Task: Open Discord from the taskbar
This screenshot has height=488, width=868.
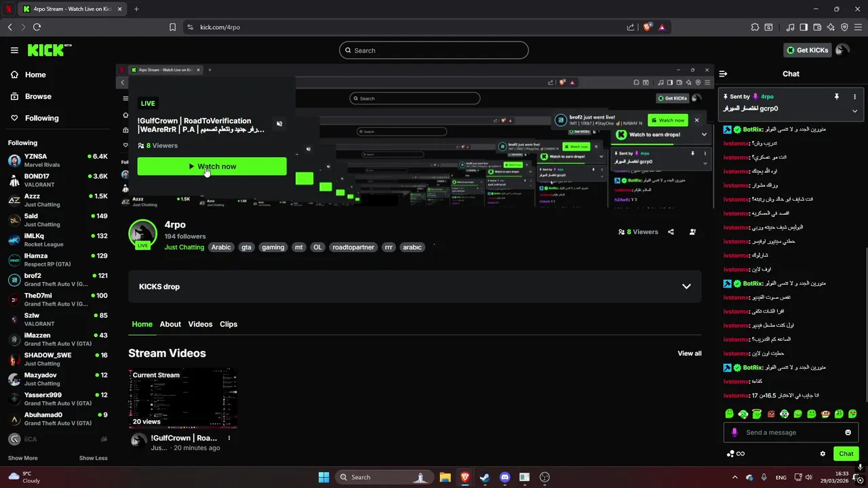Action: coord(505,477)
